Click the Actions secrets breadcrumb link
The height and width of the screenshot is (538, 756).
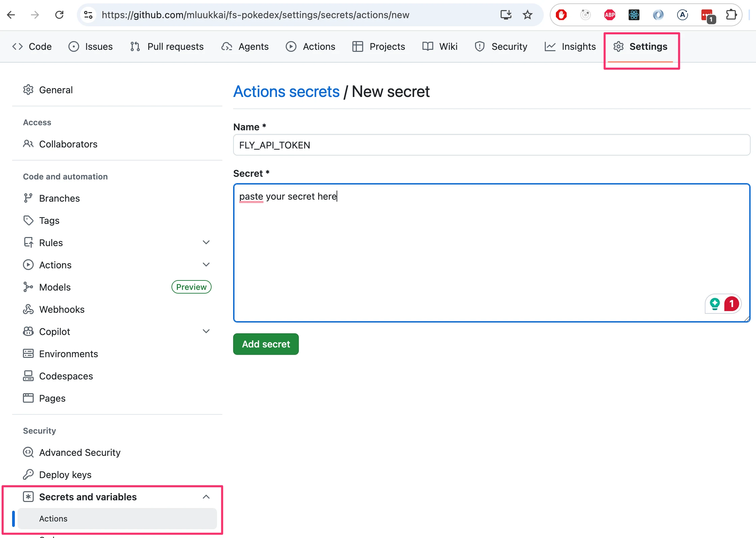pyautogui.click(x=286, y=92)
